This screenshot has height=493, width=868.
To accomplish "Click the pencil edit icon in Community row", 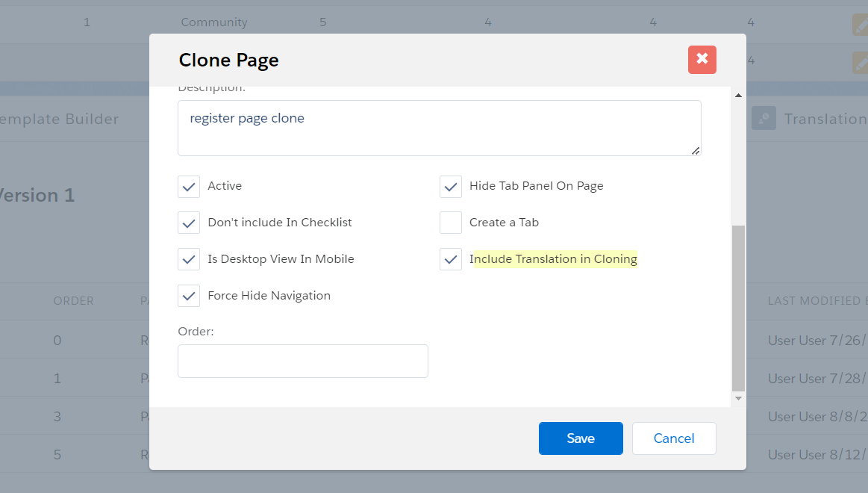I will coord(861,25).
